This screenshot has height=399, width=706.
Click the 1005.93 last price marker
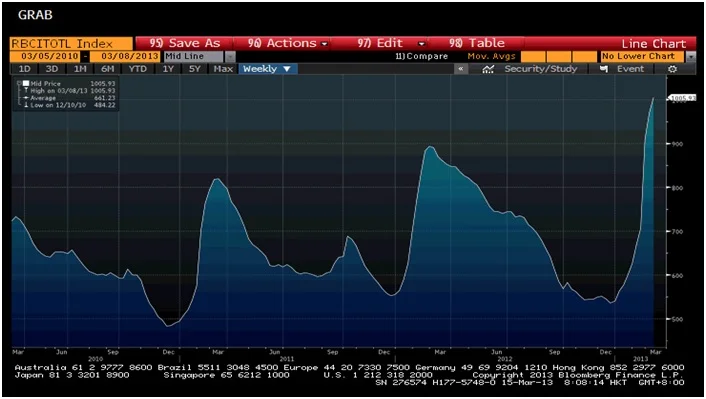683,98
